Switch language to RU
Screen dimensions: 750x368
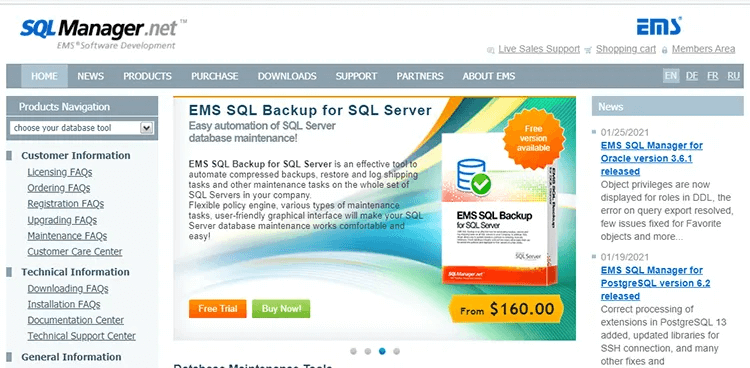733,76
